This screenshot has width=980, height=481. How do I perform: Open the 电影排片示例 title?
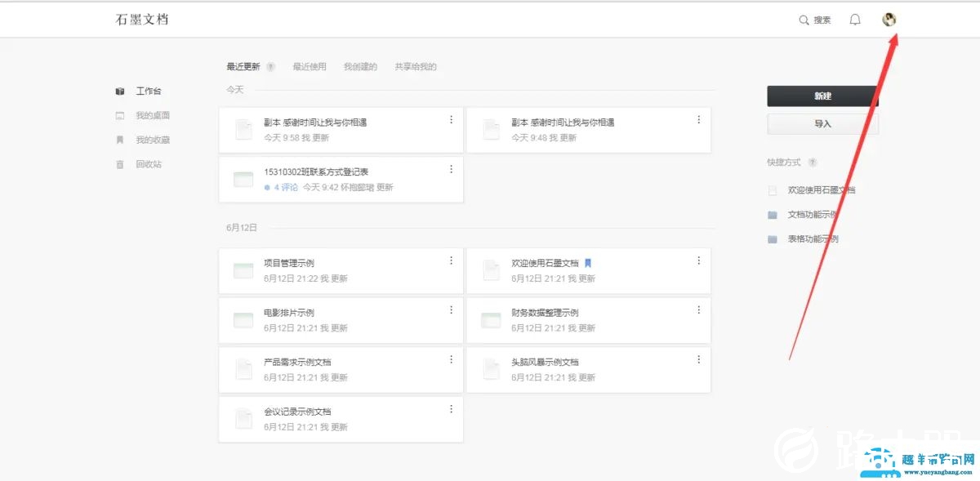(x=289, y=313)
